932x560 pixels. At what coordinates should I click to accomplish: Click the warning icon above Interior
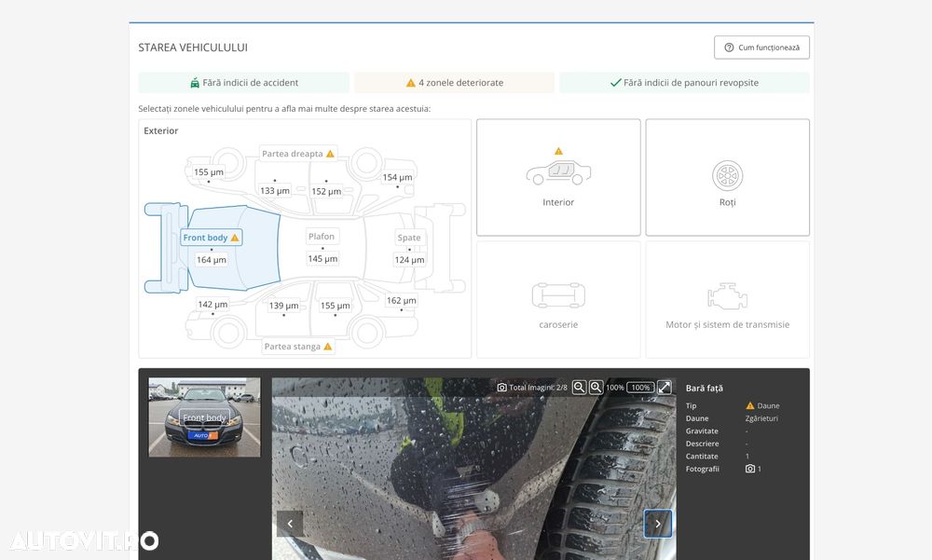tap(558, 151)
